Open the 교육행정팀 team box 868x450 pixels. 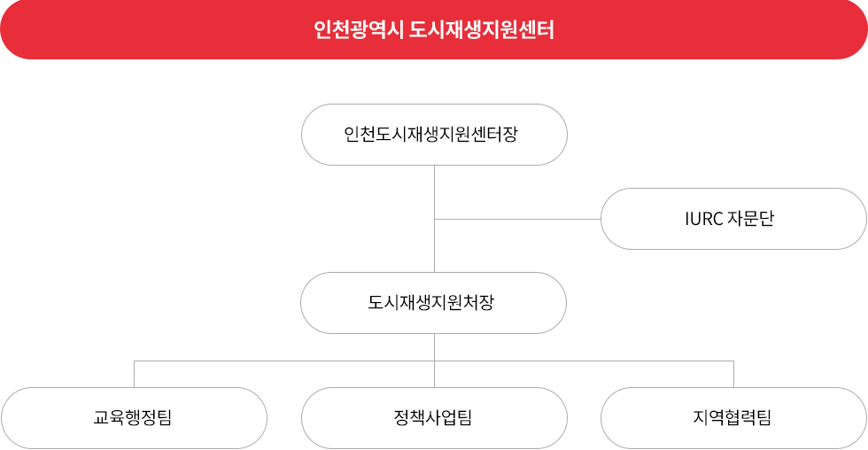point(134,418)
